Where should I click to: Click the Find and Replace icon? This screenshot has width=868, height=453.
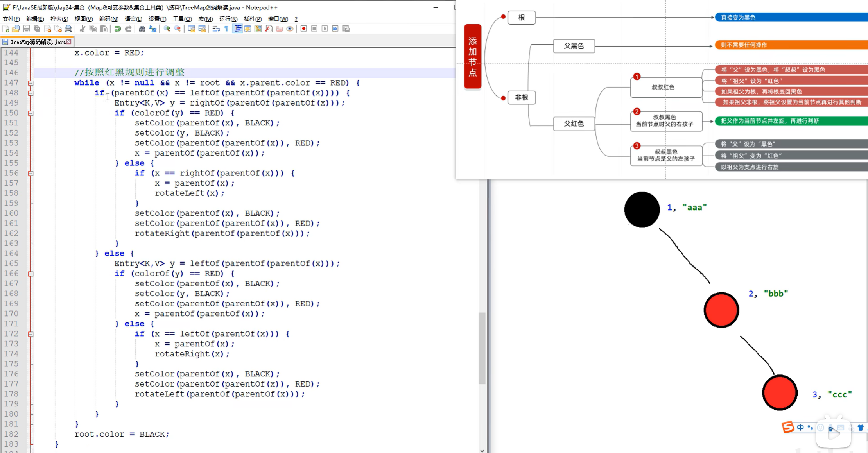153,29
